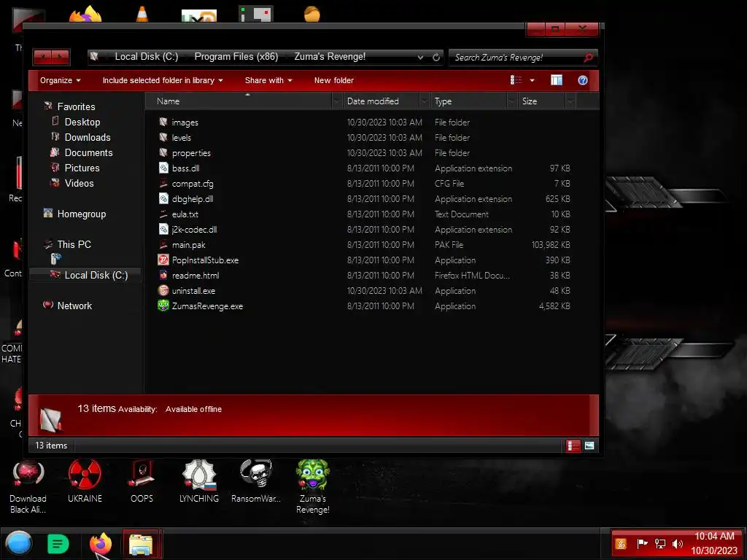Select uninstall.exe icon
Screen dimensions: 747x560
click(163, 290)
